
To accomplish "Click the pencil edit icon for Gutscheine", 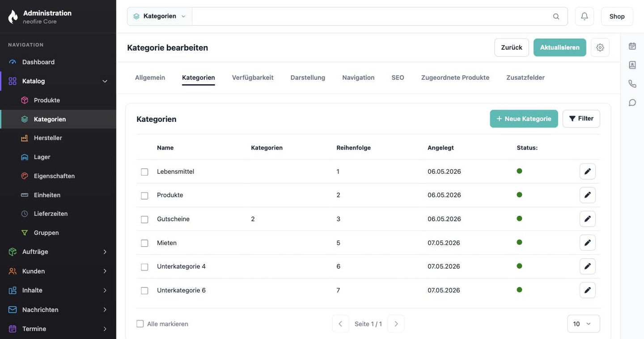I will point(587,219).
